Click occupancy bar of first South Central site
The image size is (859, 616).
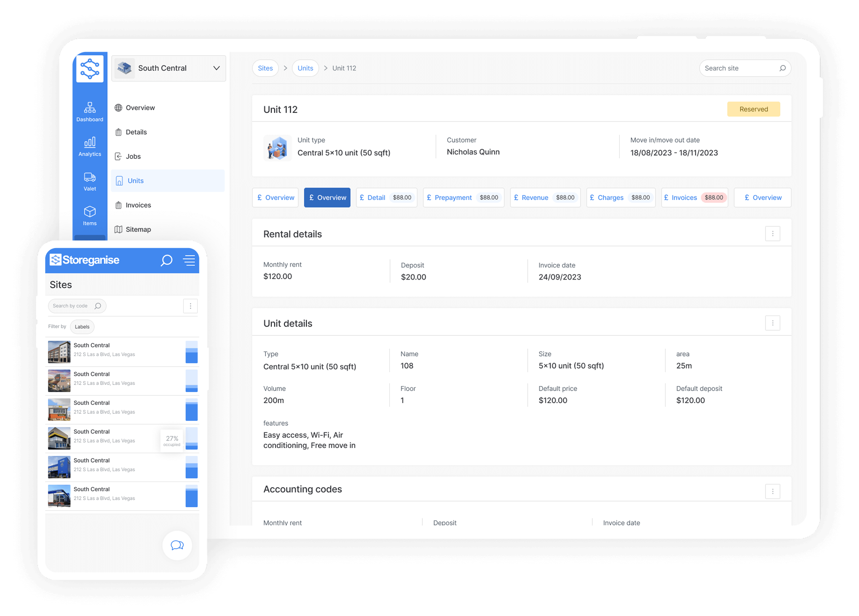point(192,352)
